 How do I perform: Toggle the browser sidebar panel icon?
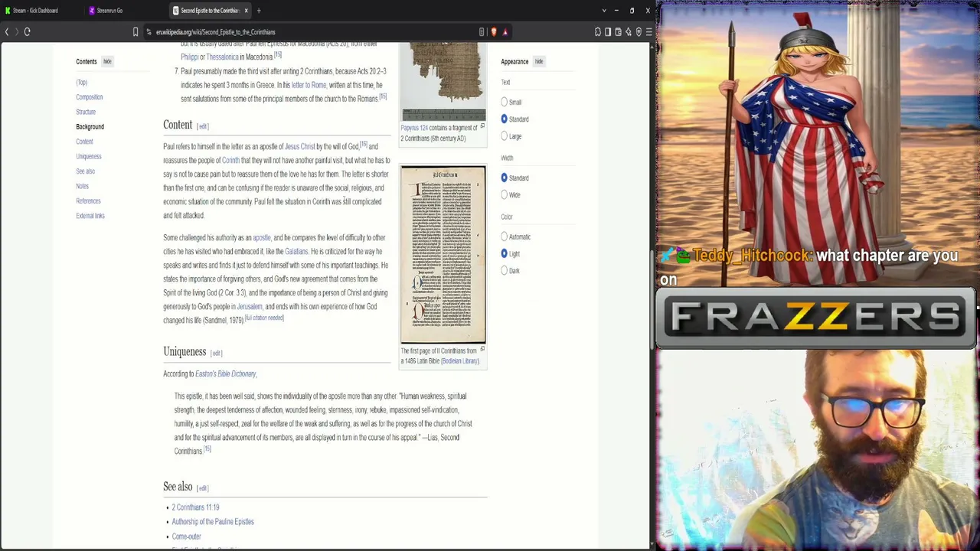pyautogui.click(x=608, y=31)
